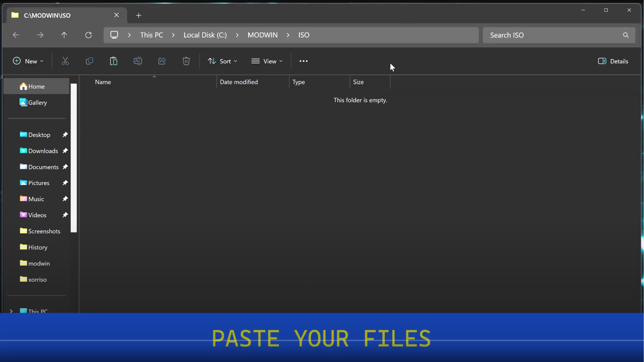This screenshot has height=362, width=644.
Task: Go back to previous folder
Action: point(16,35)
